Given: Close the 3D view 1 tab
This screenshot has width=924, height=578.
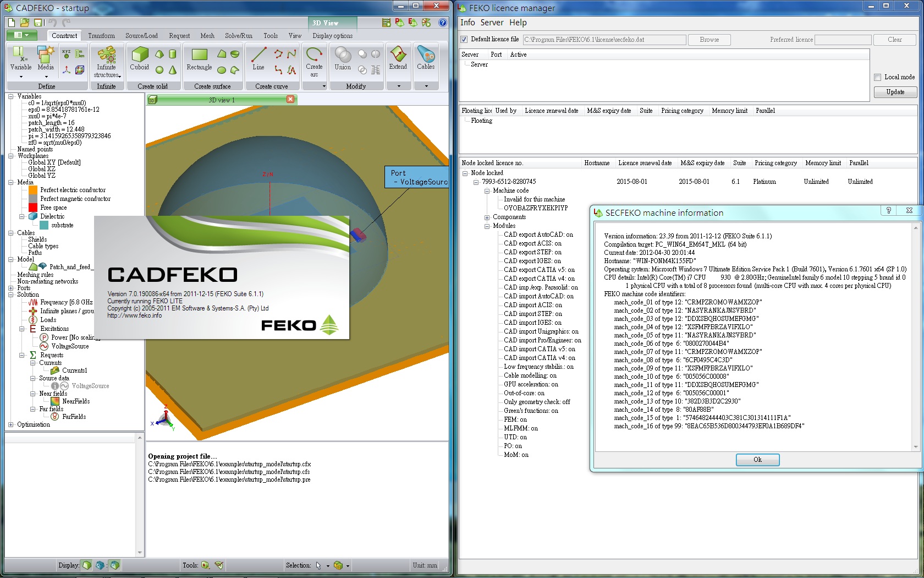Looking at the screenshot, I should point(290,99).
